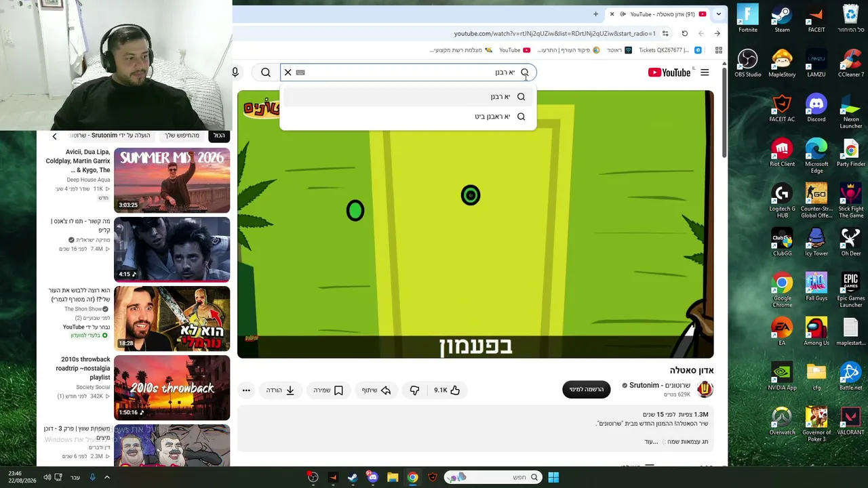Viewport: 868px width, 488px height.
Task: Click inside the YouTube search field
Action: pyautogui.click(x=408, y=73)
